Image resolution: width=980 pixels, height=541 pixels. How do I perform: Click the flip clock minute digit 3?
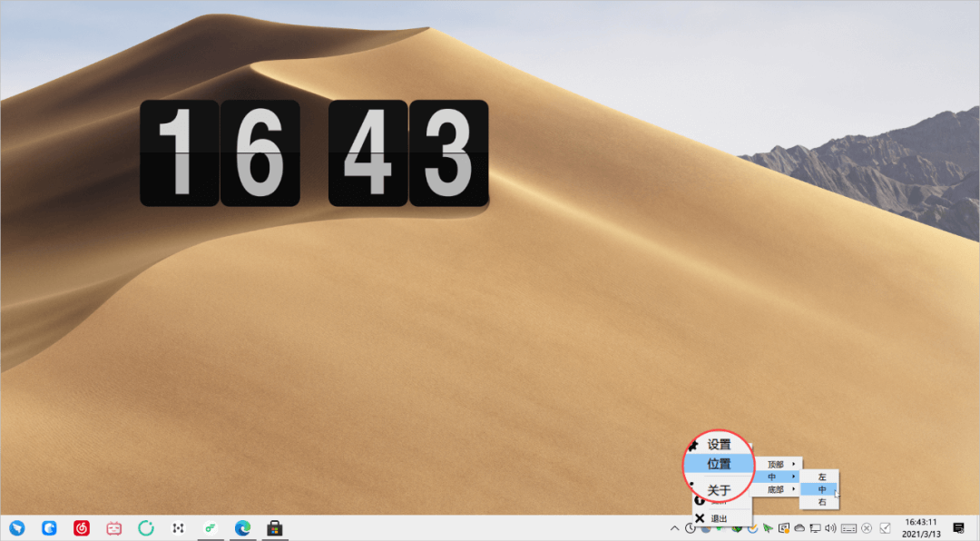[x=449, y=153]
